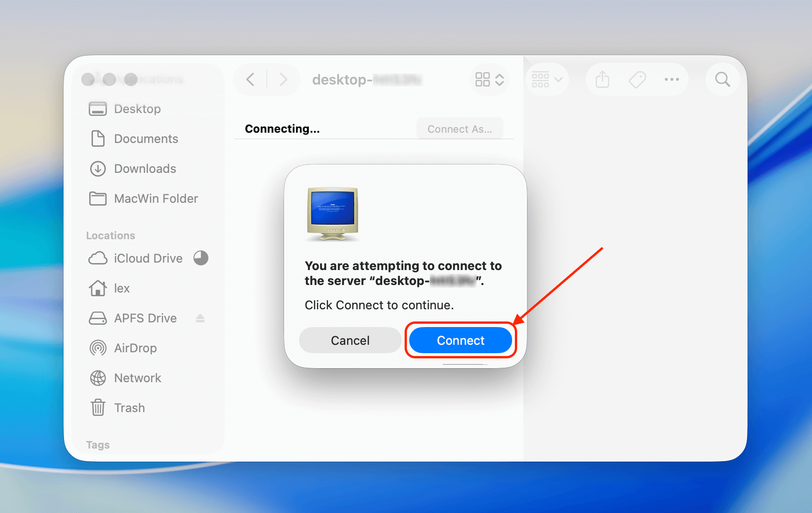Screen dimensions: 812x513
Task: Go forward with the right chevron
Action: [283, 79]
